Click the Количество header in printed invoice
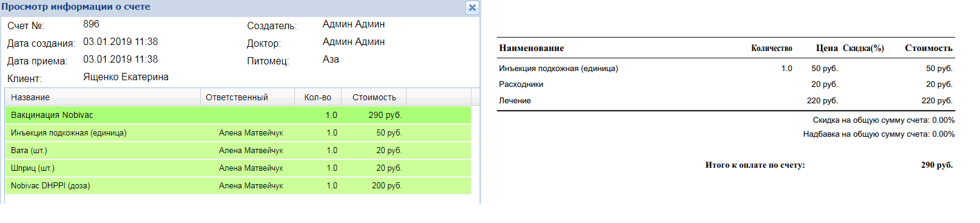 coord(771,48)
